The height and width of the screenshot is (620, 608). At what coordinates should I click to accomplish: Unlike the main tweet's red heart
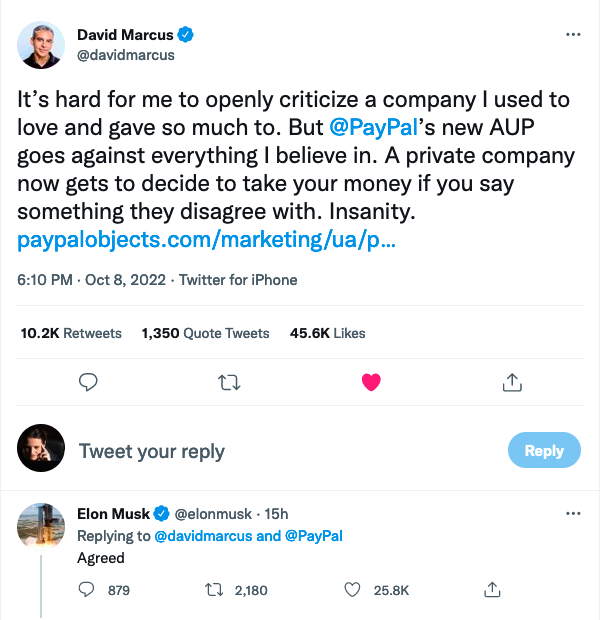tap(371, 382)
